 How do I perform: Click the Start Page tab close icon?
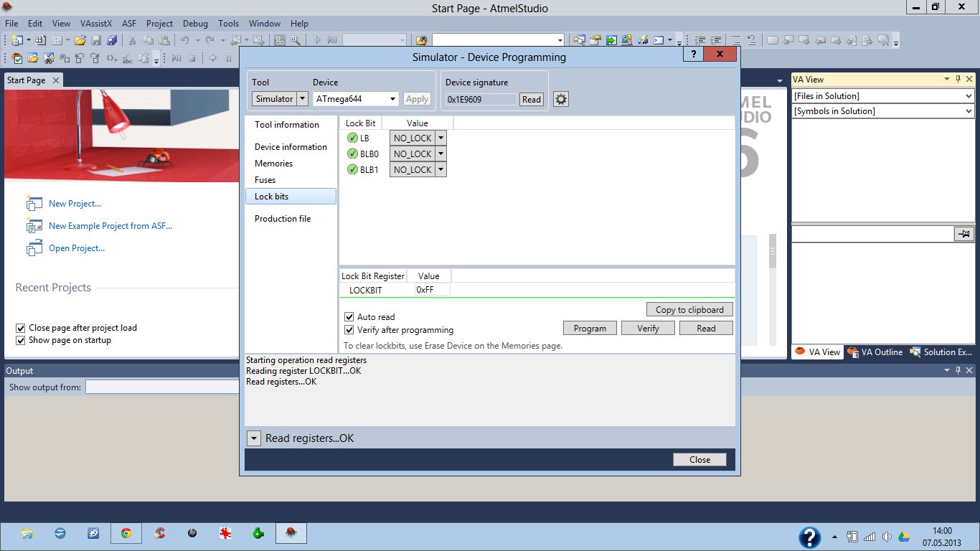tap(56, 80)
